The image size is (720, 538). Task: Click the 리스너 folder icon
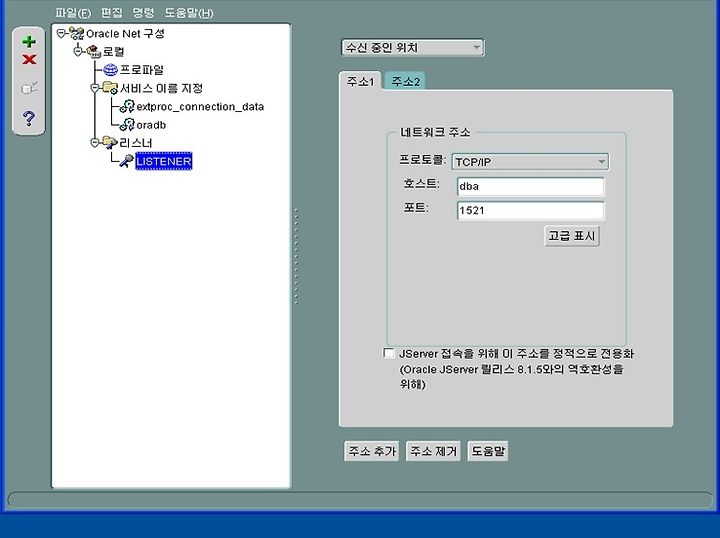point(110,142)
